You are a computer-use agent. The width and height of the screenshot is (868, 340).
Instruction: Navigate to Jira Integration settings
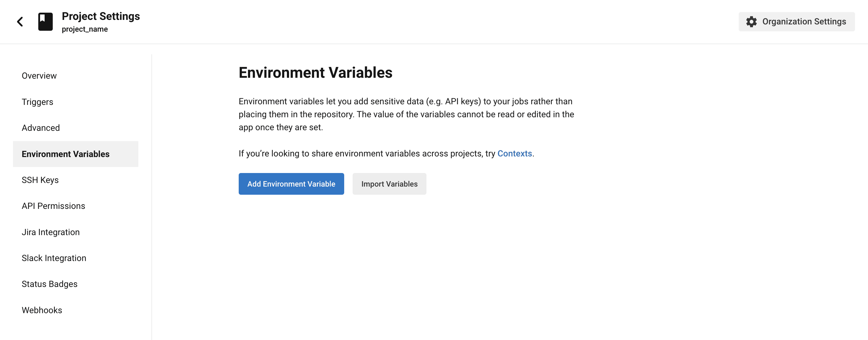click(x=50, y=231)
